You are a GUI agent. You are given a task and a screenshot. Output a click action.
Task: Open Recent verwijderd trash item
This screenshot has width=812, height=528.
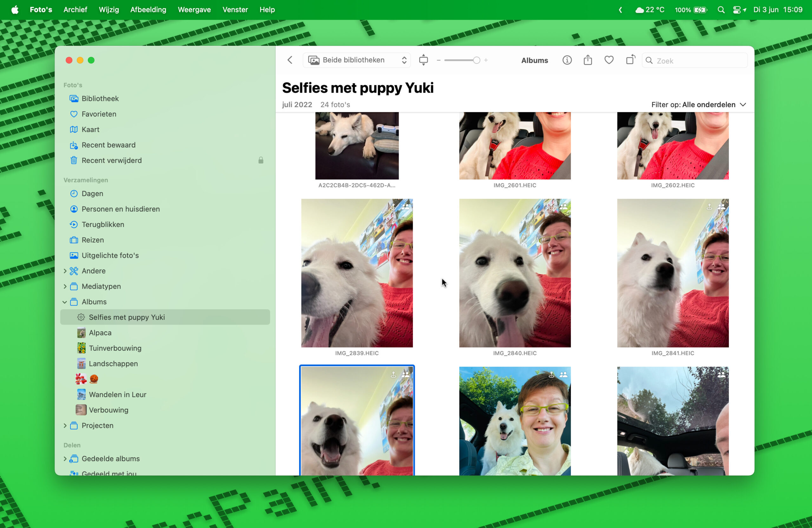[111, 160]
